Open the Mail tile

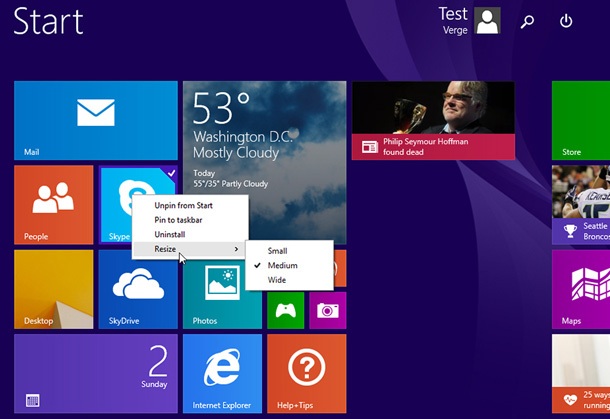click(x=96, y=120)
